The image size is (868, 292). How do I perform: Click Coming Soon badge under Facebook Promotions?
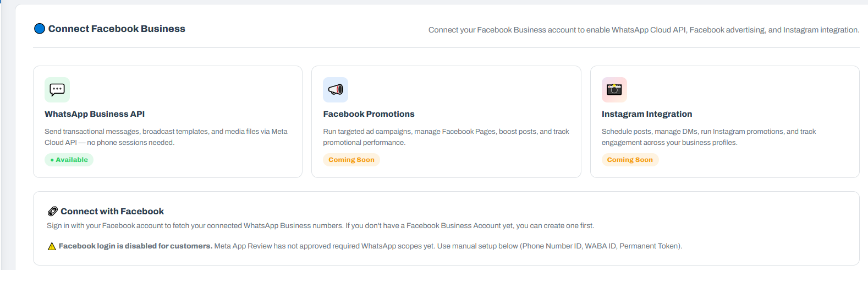click(x=351, y=160)
